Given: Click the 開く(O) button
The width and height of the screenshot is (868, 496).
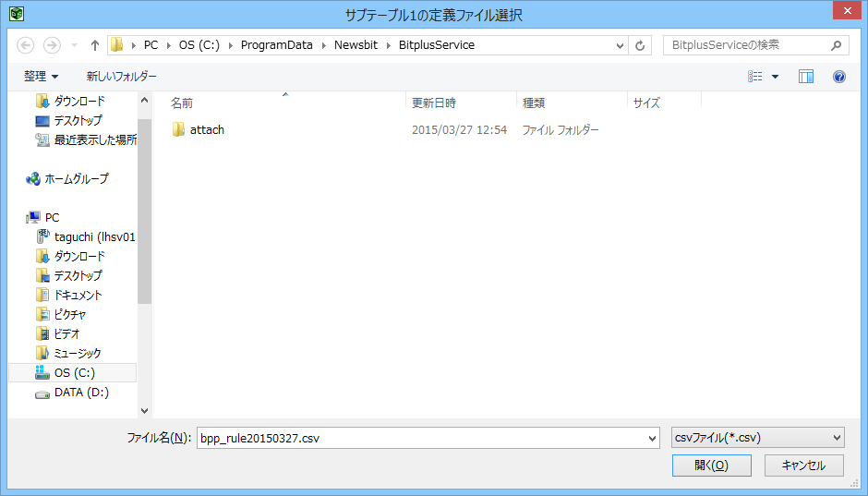Looking at the screenshot, I should coord(711,465).
